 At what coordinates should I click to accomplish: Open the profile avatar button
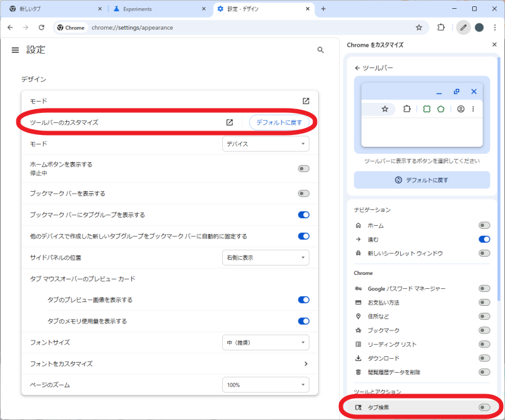tap(479, 28)
